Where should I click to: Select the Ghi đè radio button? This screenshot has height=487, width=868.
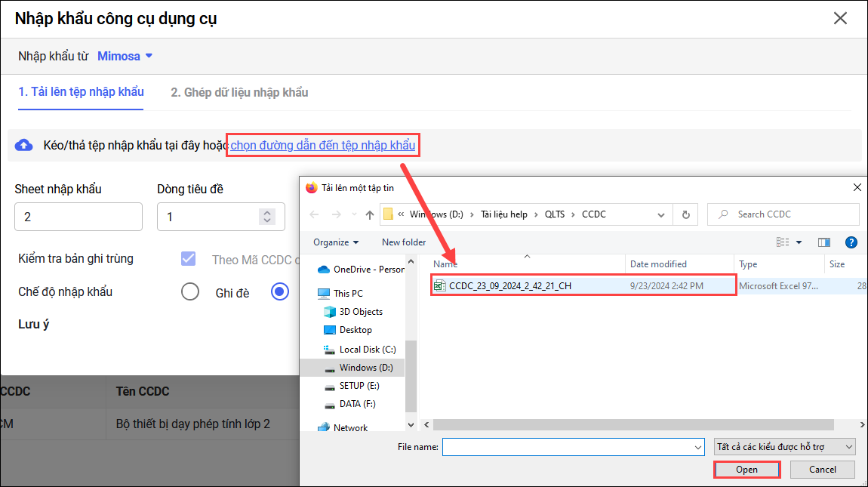[x=190, y=291]
